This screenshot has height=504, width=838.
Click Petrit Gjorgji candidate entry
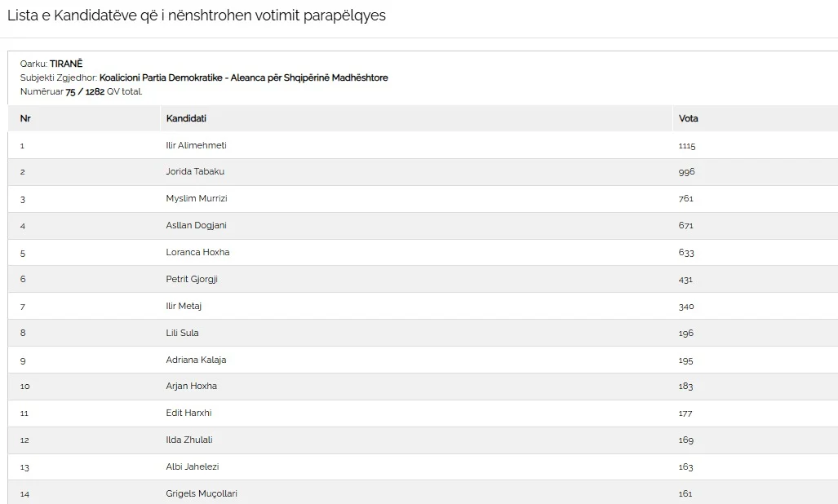coord(192,279)
